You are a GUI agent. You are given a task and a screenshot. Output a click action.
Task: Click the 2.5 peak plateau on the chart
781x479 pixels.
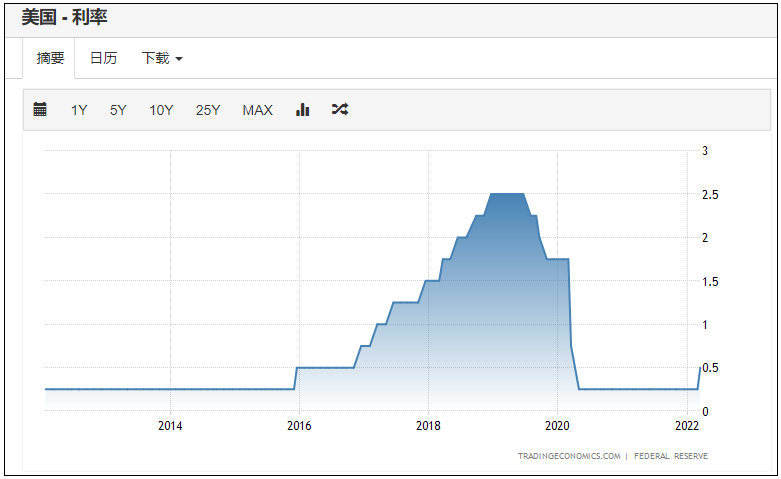[507, 194]
